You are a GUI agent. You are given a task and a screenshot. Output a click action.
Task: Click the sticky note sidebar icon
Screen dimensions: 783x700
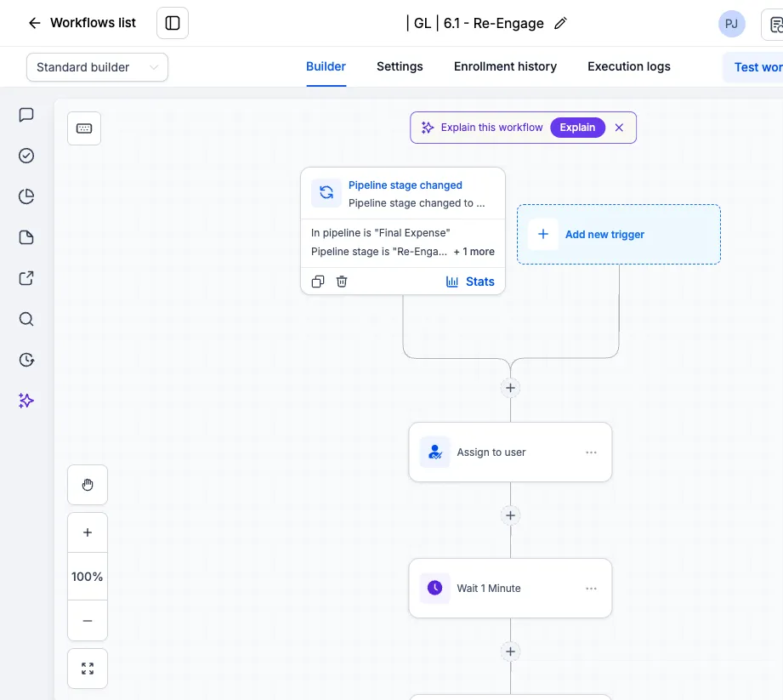point(26,237)
